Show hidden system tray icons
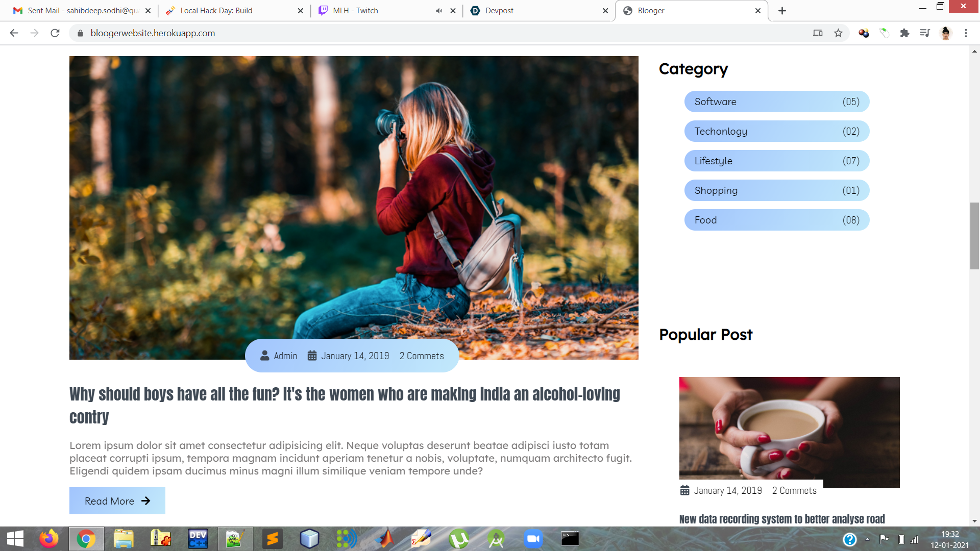This screenshot has height=551, width=980. point(867,539)
